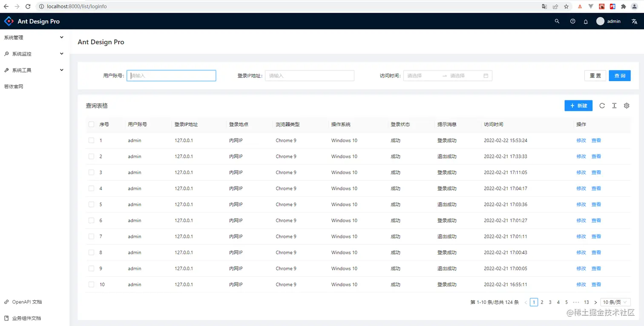The width and height of the screenshot is (644, 326).
Task: Expand the 系统管理 menu chevron
Action: tap(62, 37)
